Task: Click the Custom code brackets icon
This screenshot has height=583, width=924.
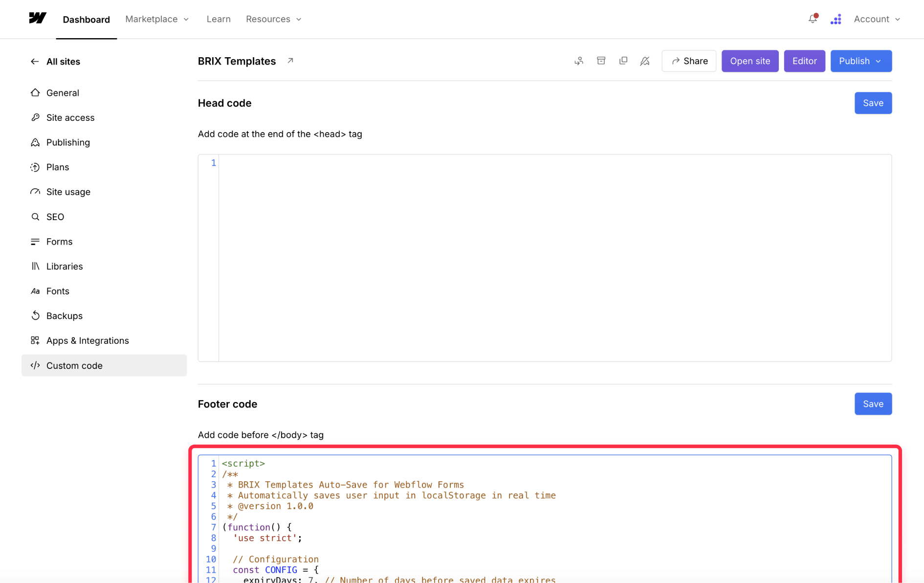Action: click(35, 365)
